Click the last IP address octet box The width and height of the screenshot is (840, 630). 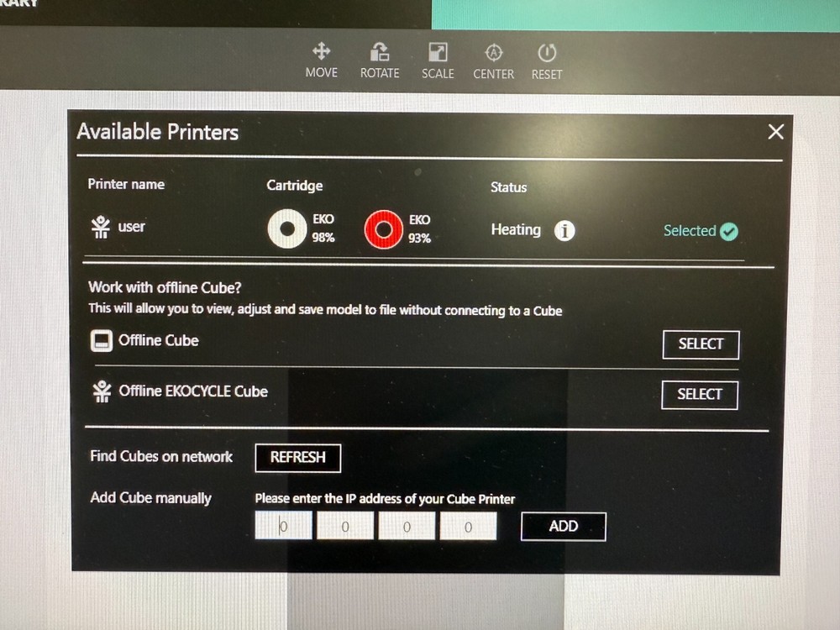(468, 525)
